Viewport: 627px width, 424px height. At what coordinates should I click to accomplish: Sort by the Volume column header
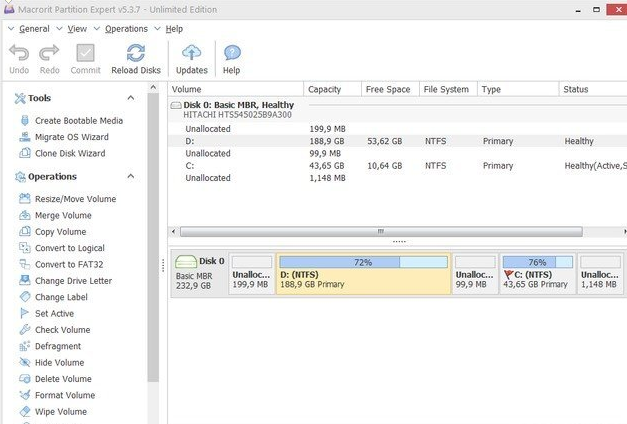point(236,89)
